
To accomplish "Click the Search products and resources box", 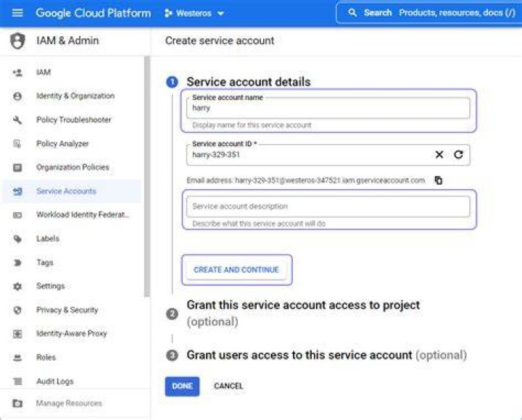I will pyautogui.click(x=429, y=13).
